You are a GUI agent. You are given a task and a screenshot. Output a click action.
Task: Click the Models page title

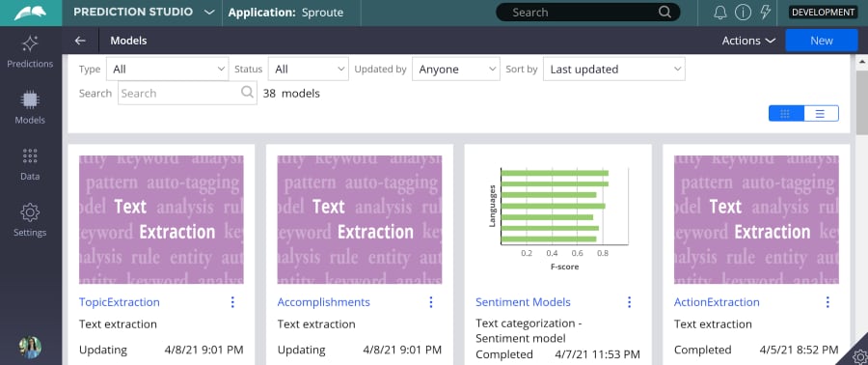(128, 41)
